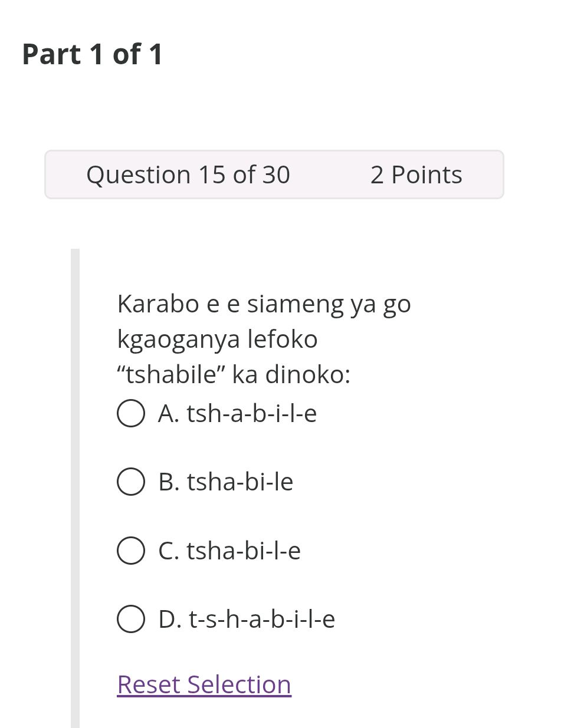Select radio button C tsha-bi-l-e
561x728 pixels.
(131, 551)
